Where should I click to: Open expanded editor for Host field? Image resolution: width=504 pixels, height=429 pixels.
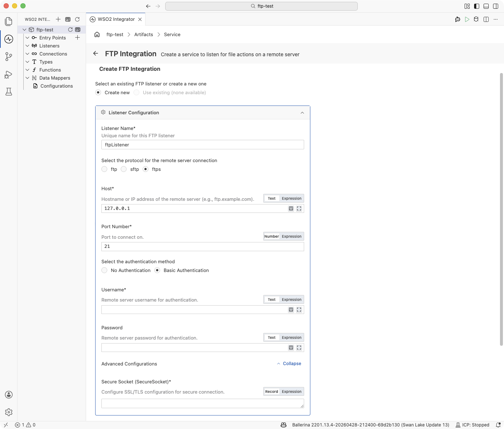pos(299,208)
